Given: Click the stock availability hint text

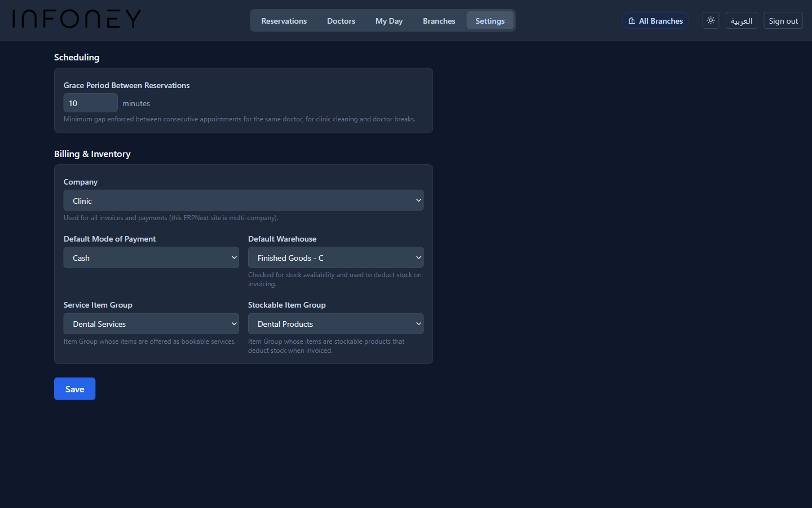Looking at the screenshot, I should click(335, 279).
